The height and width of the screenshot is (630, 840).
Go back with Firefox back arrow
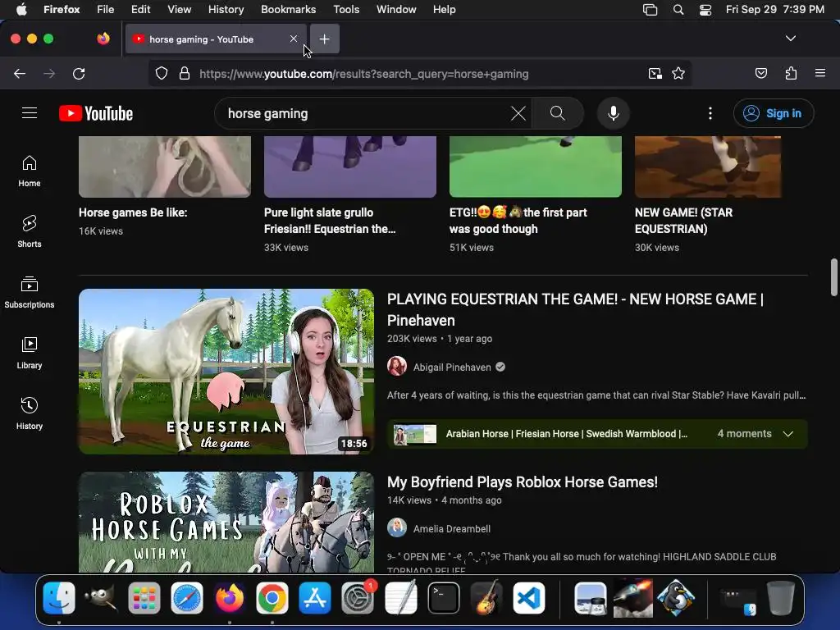click(x=20, y=73)
